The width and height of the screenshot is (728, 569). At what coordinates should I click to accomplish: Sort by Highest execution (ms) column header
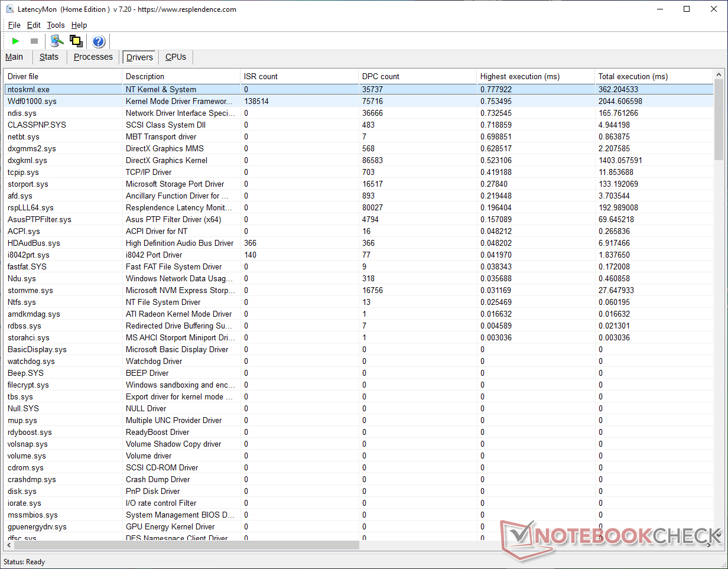click(x=536, y=76)
